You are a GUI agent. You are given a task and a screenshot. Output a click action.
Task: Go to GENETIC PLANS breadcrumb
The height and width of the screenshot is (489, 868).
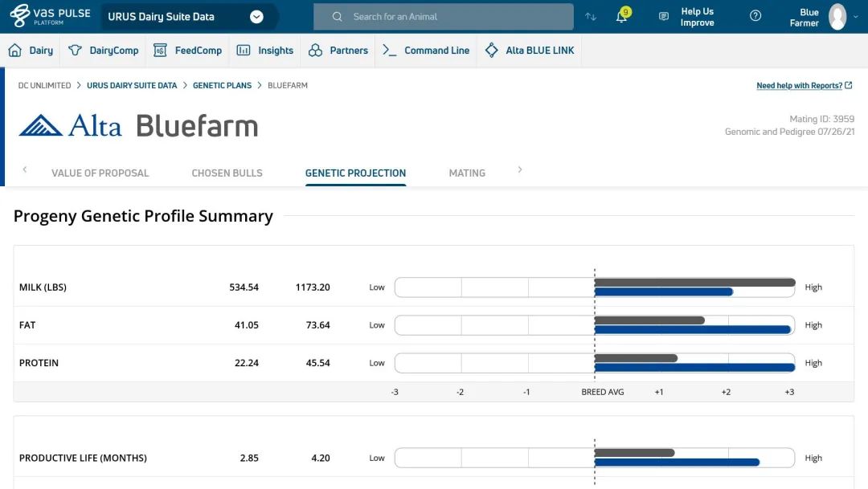[222, 85]
